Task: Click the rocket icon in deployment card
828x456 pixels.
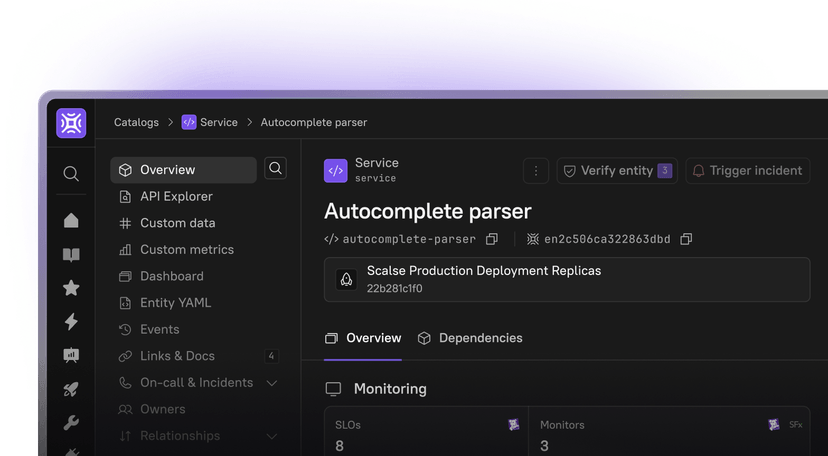Action: 346,279
